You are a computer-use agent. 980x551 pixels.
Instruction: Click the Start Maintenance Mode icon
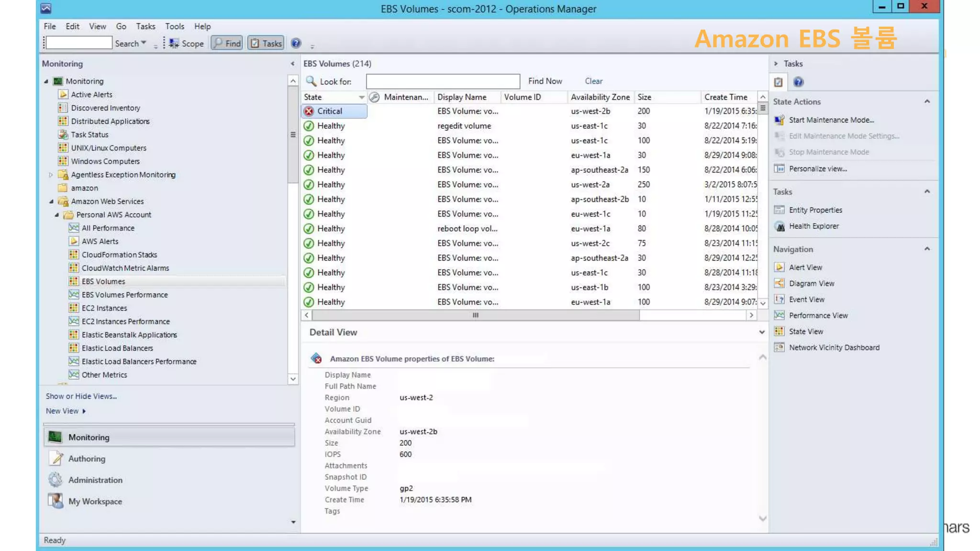[x=780, y=120]
